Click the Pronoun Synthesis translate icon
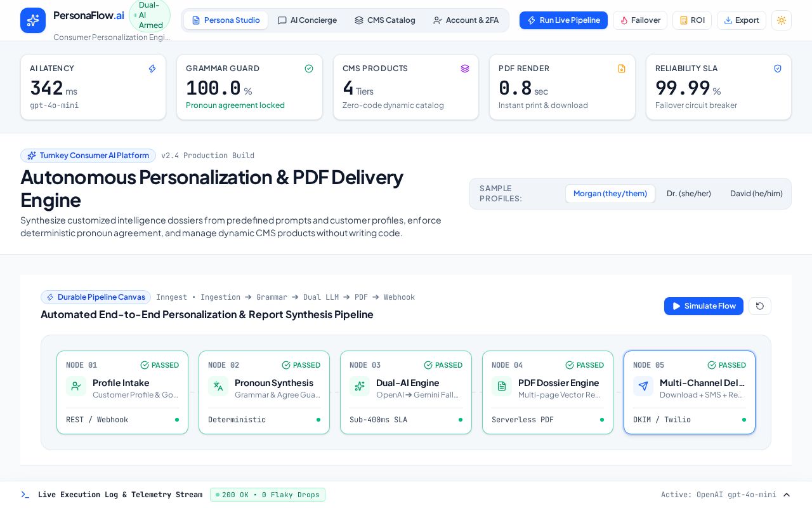Viewport: 812px width, 508px height. [x=218, y=386]
